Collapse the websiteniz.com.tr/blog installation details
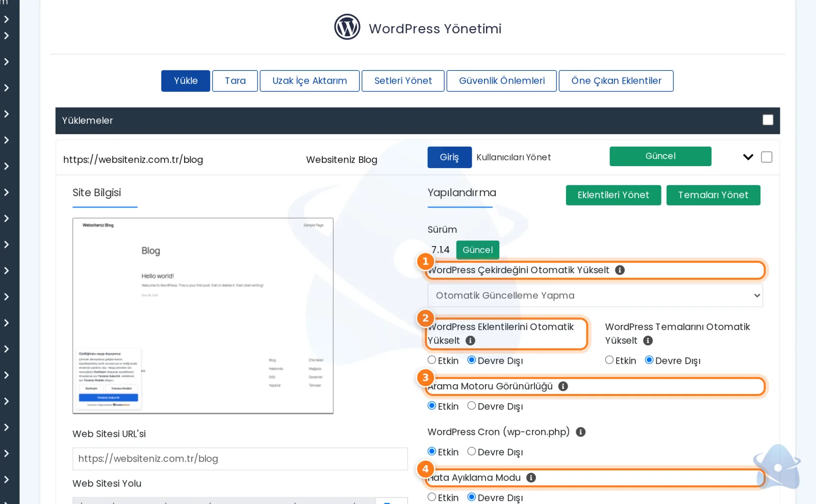Image resolution: width=816 pixels, height=504 pixels. (x=748, y=157)
